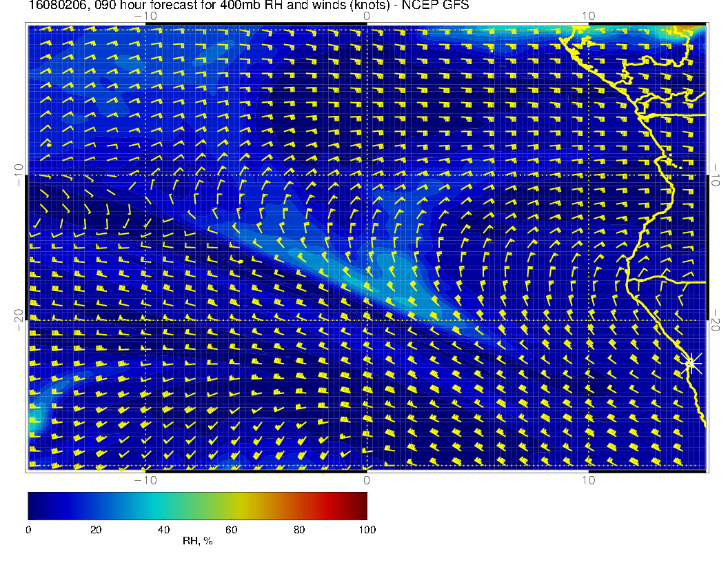Screen dimensions: 728x563
Task: Click bottom axis longitude label "0"
Action: (x=367, y=480)
